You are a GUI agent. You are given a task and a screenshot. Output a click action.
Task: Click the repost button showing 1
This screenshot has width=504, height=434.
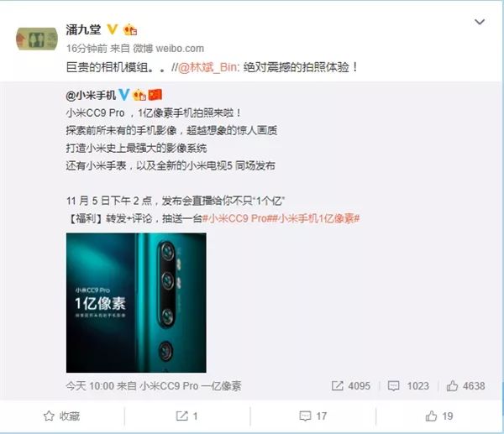[186, 416]
